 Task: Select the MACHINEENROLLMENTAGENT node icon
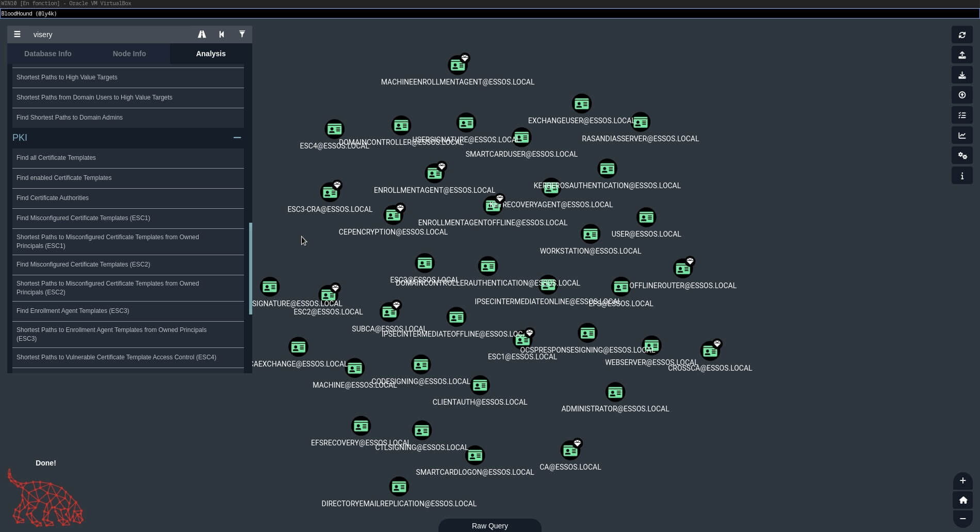(x=458, y=65)
